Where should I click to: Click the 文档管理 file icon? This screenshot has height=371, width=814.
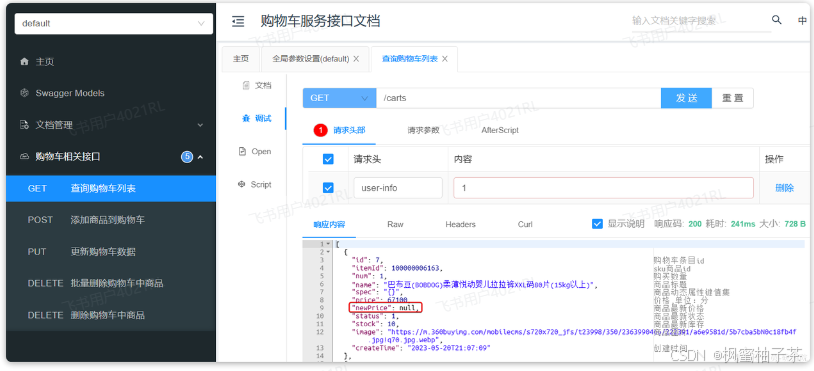(x=24, y=125)
